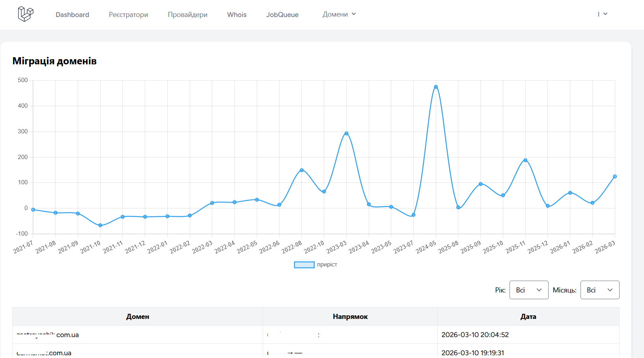Open the Домени navigation dropdown
Screen dimensions: 644x358
(339, 14)
